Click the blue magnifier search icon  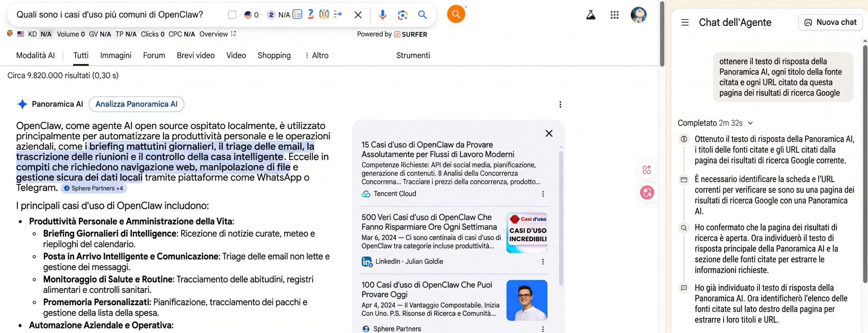[x=422, y=15]
